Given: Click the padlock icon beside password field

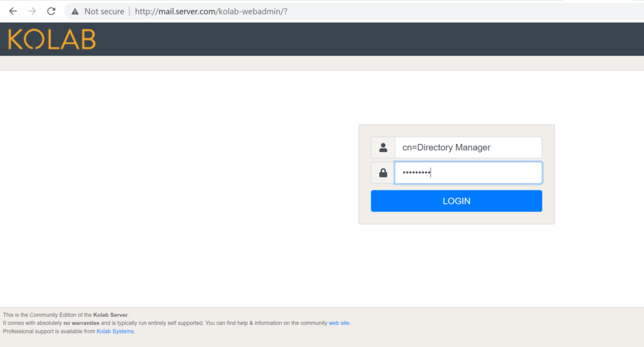Looking at the screenshot, I should tap(383, 173).
